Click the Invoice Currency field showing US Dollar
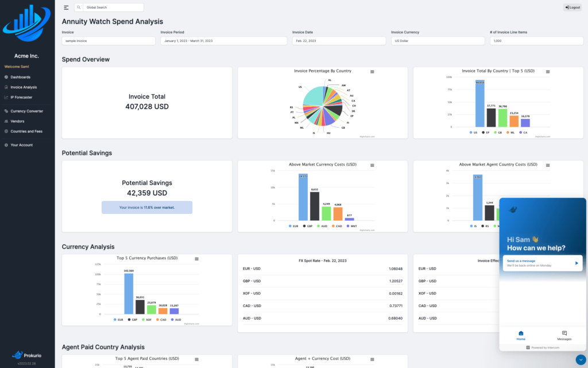588x368 pixels. click(x=438, y=41)
